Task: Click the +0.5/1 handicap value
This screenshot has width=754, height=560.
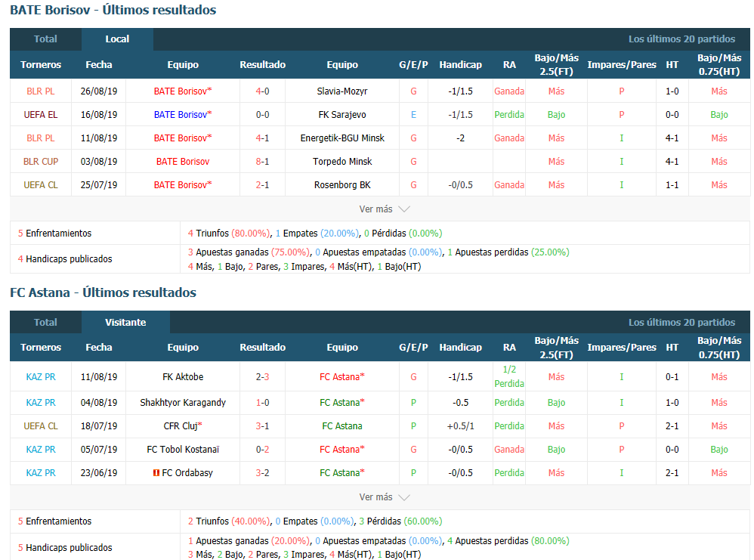Action: coord(460,426)
